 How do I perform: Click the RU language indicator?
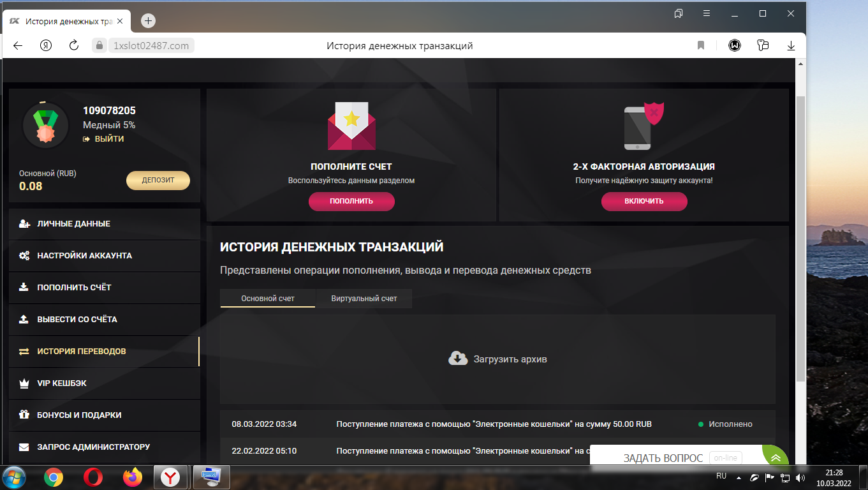click(x=721, y=476)
